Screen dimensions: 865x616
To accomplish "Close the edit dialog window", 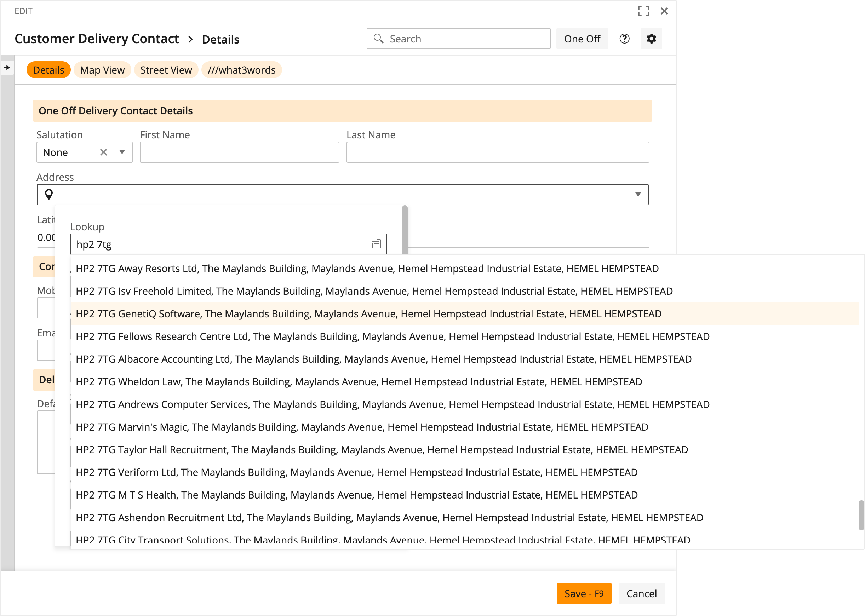I will 664,11.
